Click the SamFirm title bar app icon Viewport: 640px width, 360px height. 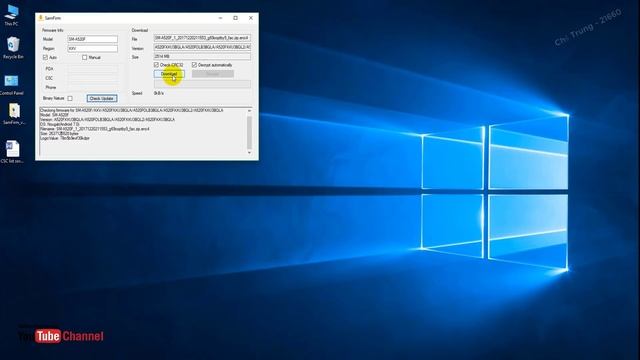pyautogui.click(x=40, y=18)
